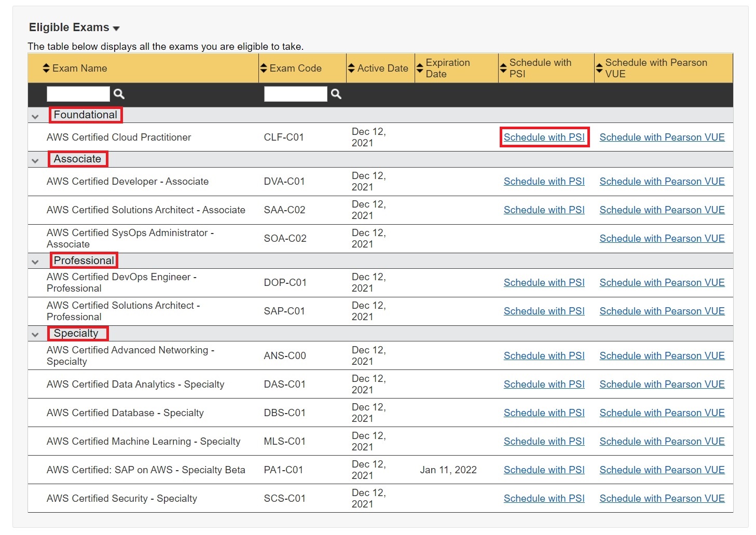The image size is (756, 535).
Task: Select the Associate group label
Action: (78, 159)
